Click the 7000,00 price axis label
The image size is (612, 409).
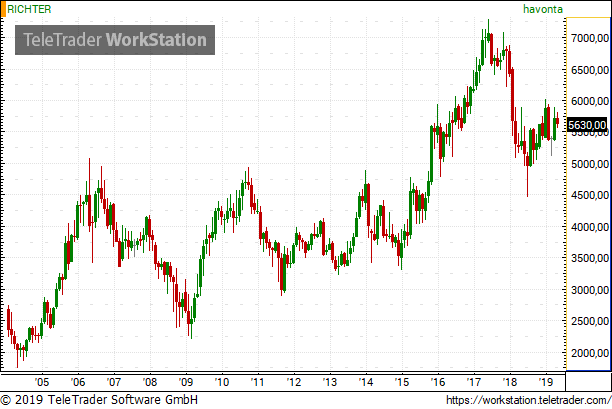point(590,38)
